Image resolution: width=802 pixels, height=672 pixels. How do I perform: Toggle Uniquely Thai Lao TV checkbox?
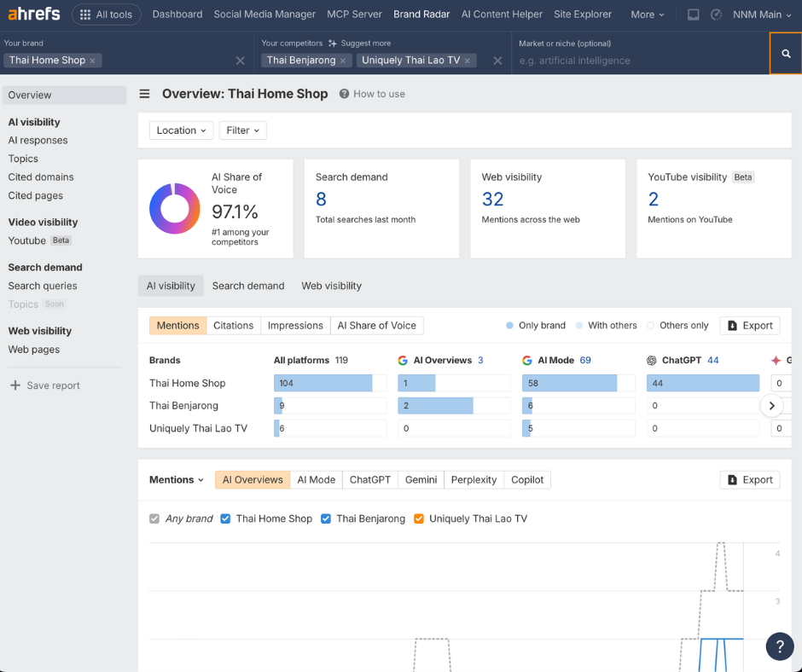tap(419, 518)
